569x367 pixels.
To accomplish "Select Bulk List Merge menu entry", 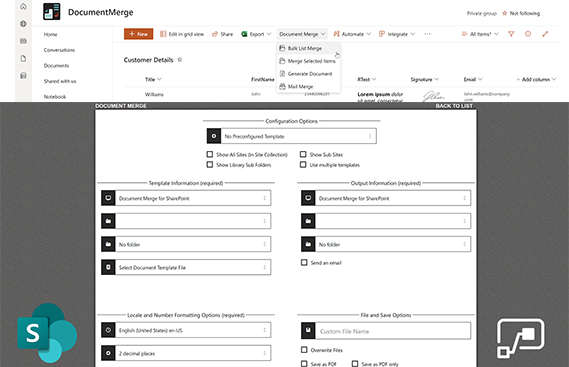I will (x=309, y=48).
